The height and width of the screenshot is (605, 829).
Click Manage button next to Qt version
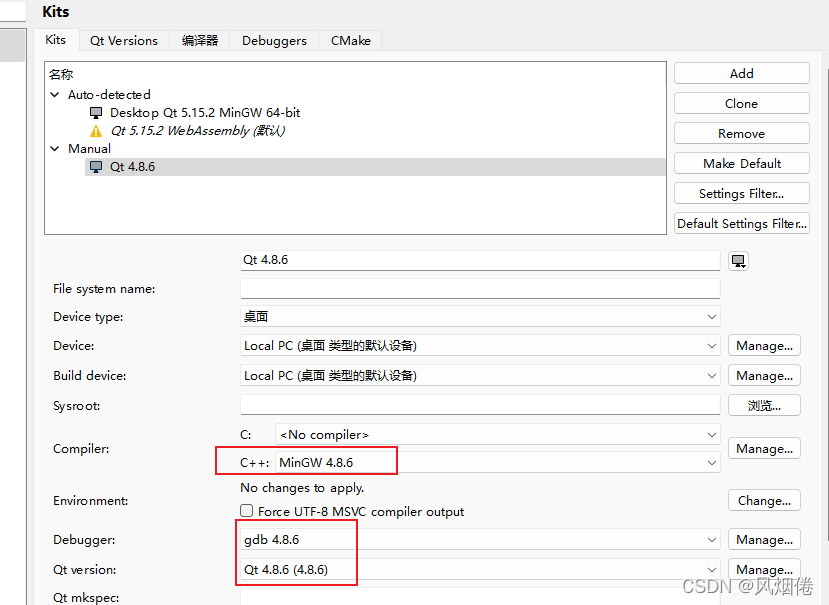(x=764, y=570)
